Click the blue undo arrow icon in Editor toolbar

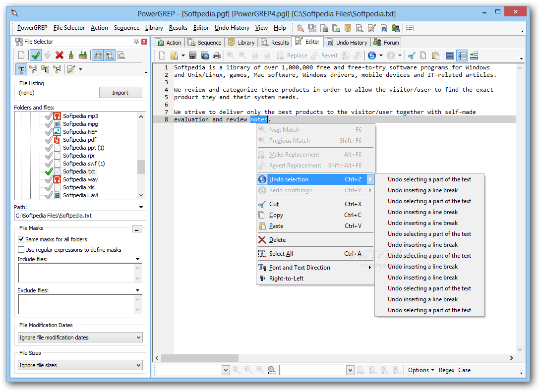372,56
